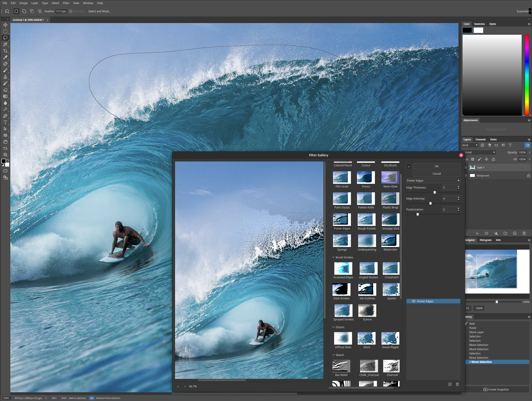This screenshot has width=532, height=401.
Task: Select the Magic Wand tool
Action: pyautogui.click(x=5, y=44)
